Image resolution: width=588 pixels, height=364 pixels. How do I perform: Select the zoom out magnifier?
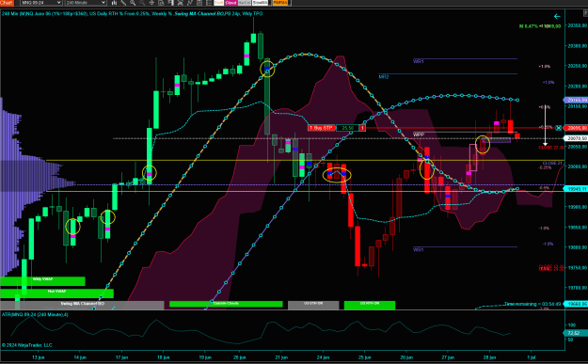pos(142,3)
